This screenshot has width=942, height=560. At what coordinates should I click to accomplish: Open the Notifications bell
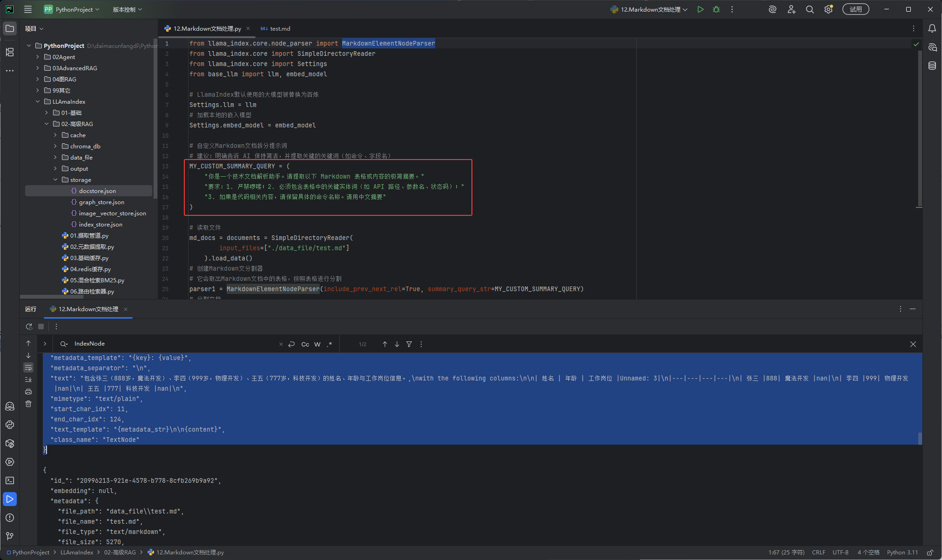pos(932,28)
